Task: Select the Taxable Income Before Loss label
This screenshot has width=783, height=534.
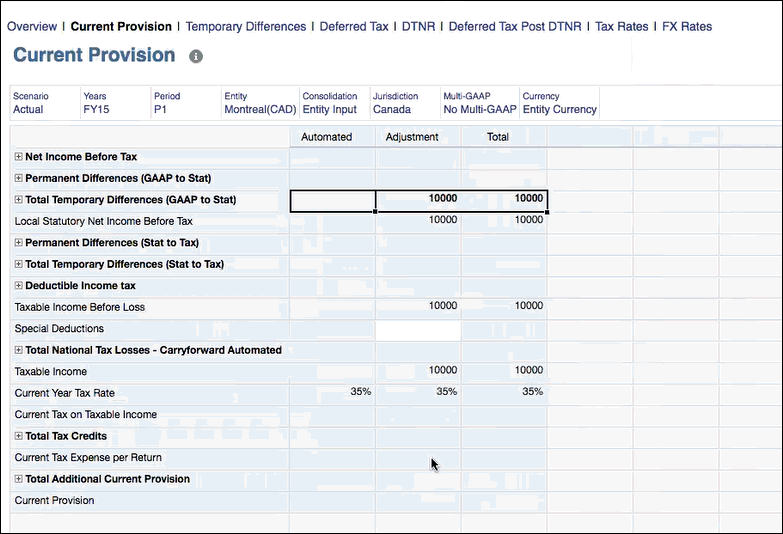Action: [79, 307]
